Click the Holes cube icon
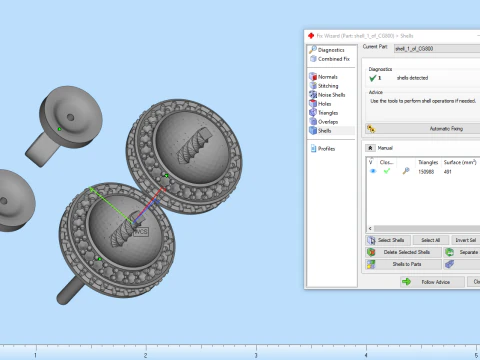 313,104
